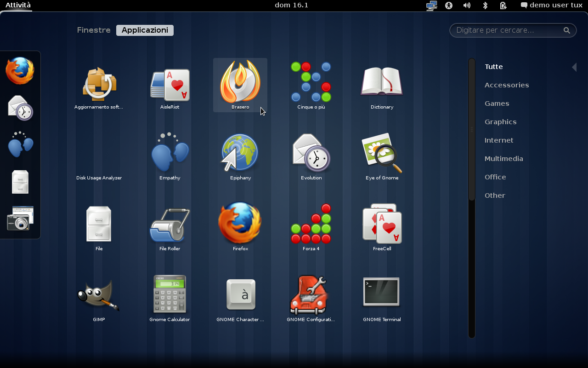Filter by Games category
588x368 pixels.
point(497,103)
